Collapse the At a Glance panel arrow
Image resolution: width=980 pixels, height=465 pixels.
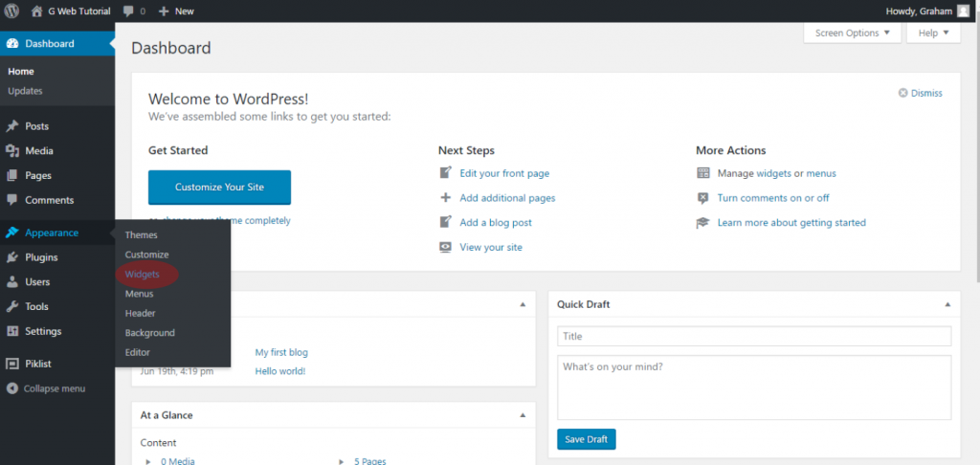coord(523,415)
